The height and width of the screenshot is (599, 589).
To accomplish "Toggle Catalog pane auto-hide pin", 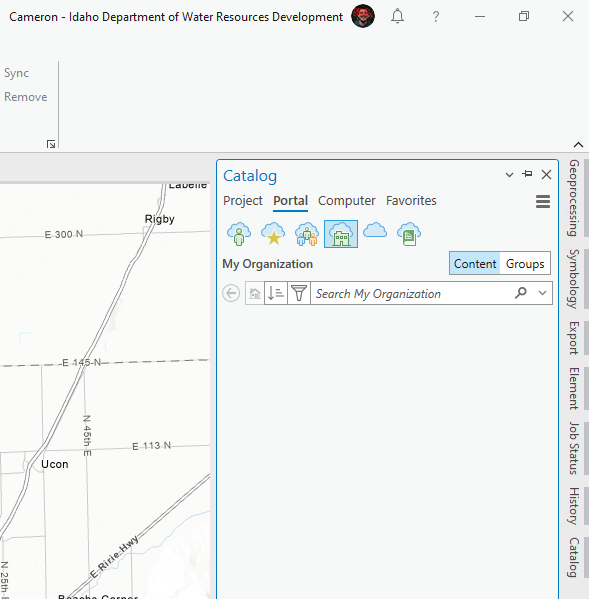I will [528, 174].
